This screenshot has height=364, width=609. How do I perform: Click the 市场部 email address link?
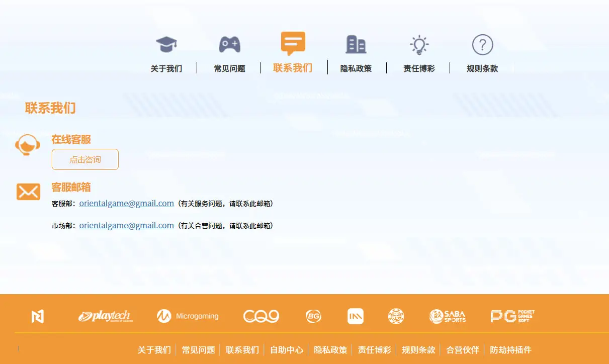click(126, 226)
